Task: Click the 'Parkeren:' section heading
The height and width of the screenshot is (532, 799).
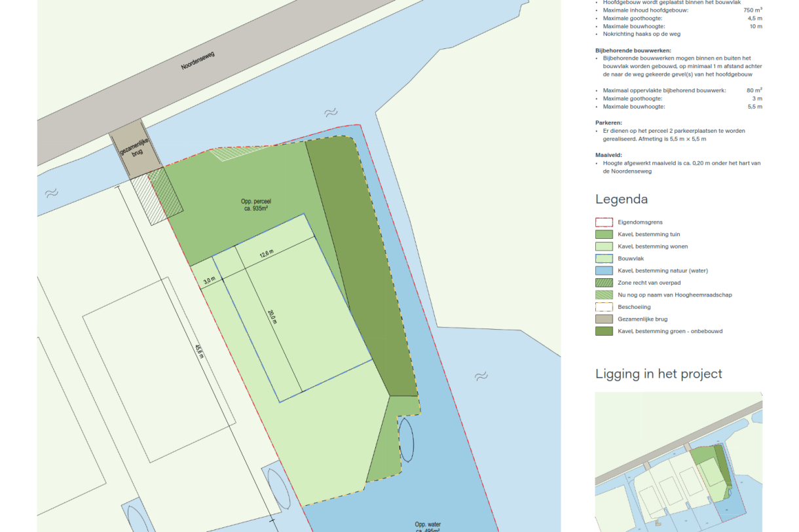Action: [x=608, y=122]
